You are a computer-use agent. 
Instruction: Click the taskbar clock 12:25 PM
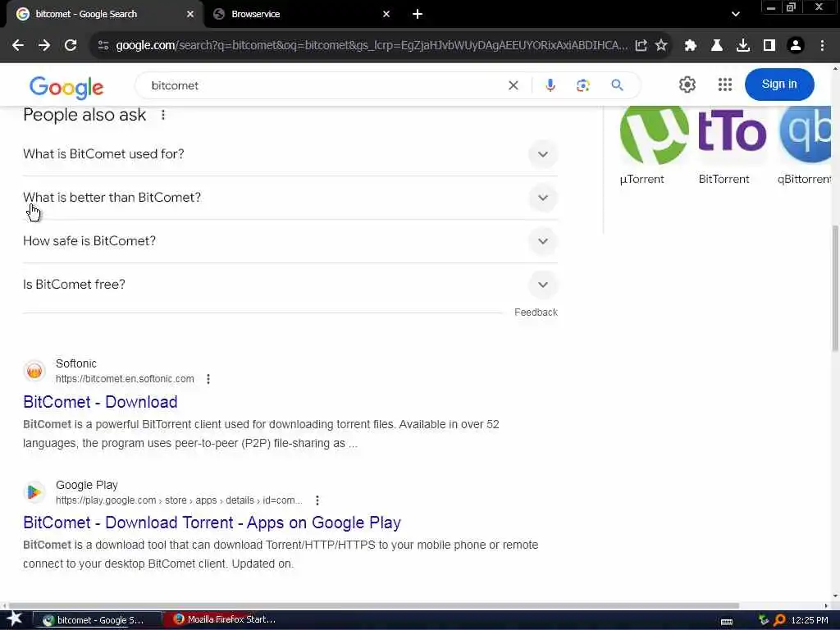pos(810,620)
